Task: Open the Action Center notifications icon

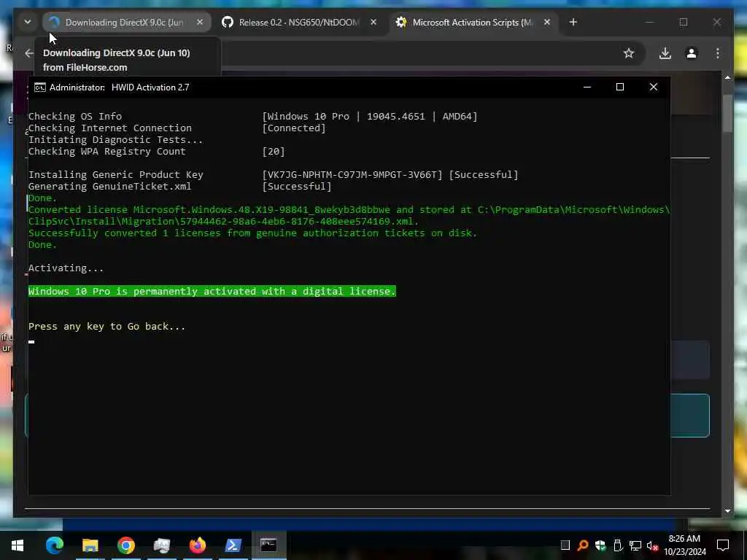Action: click(723, 545)
